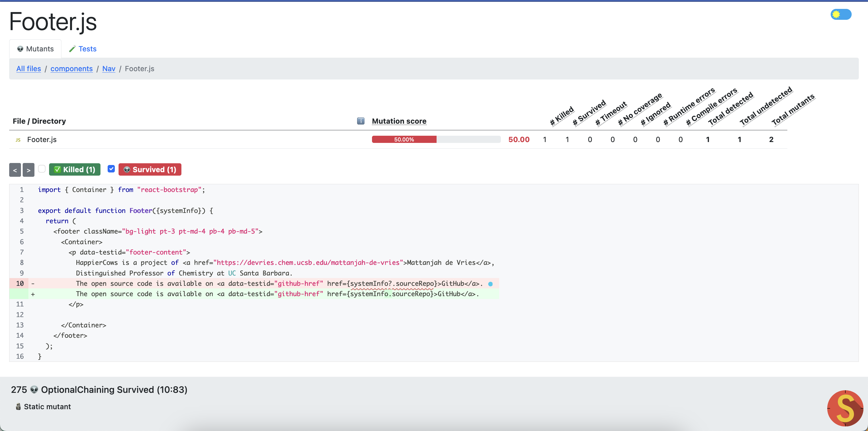Click the red Survived (1) filter badge

pos(150,170)
